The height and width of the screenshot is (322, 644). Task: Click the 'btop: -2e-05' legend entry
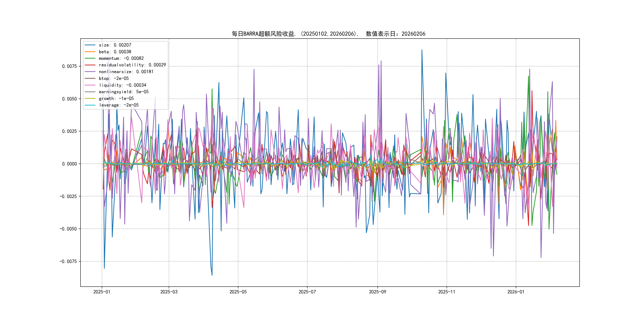pos(113,78)
